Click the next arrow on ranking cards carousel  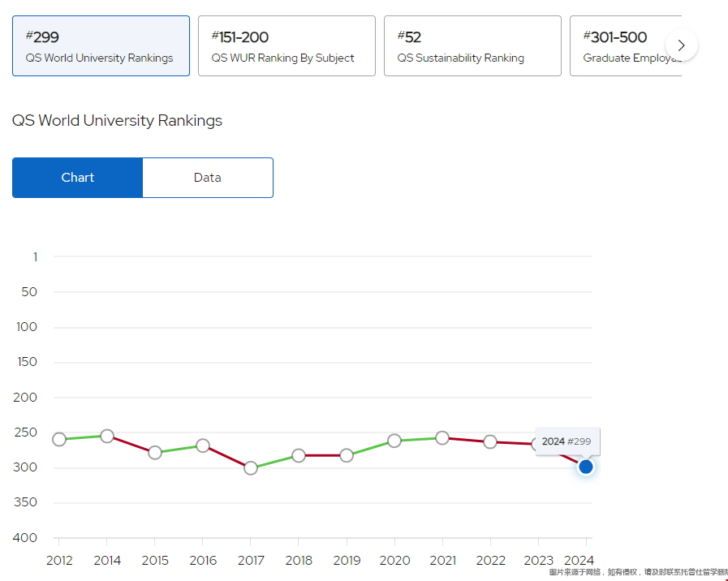point(681,45)
